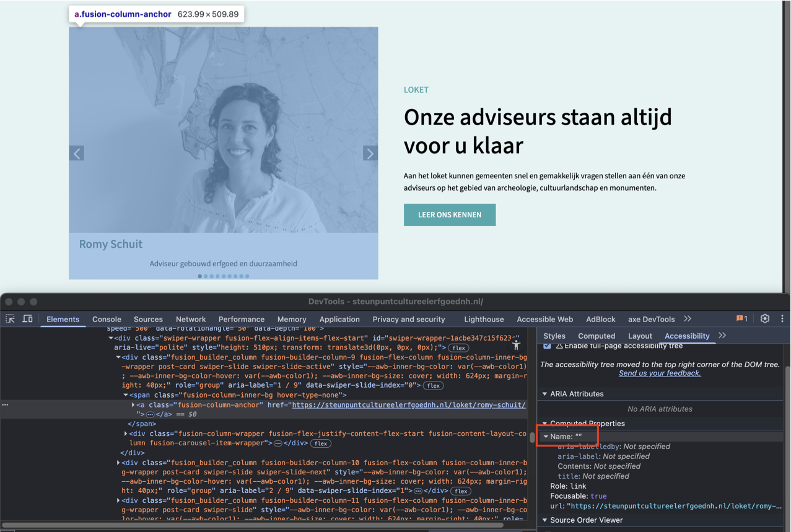Open the Computed sidebar tab
This screenshot has width=791, height=532.
(x=597, y=336)
